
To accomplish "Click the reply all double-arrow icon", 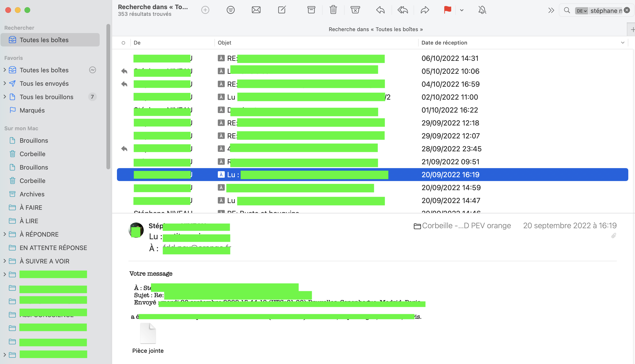I will click(x=403, y=10).
